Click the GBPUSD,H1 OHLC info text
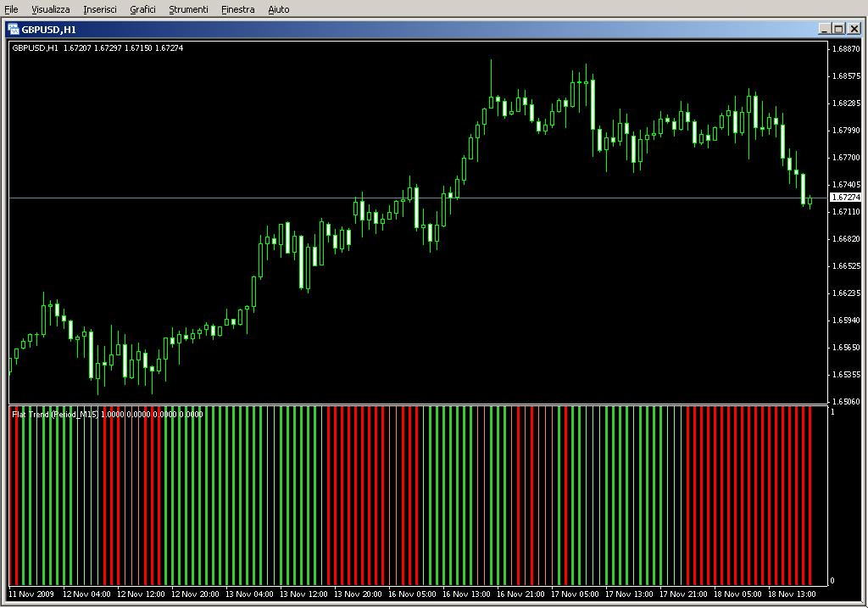 tap(97, 47)
